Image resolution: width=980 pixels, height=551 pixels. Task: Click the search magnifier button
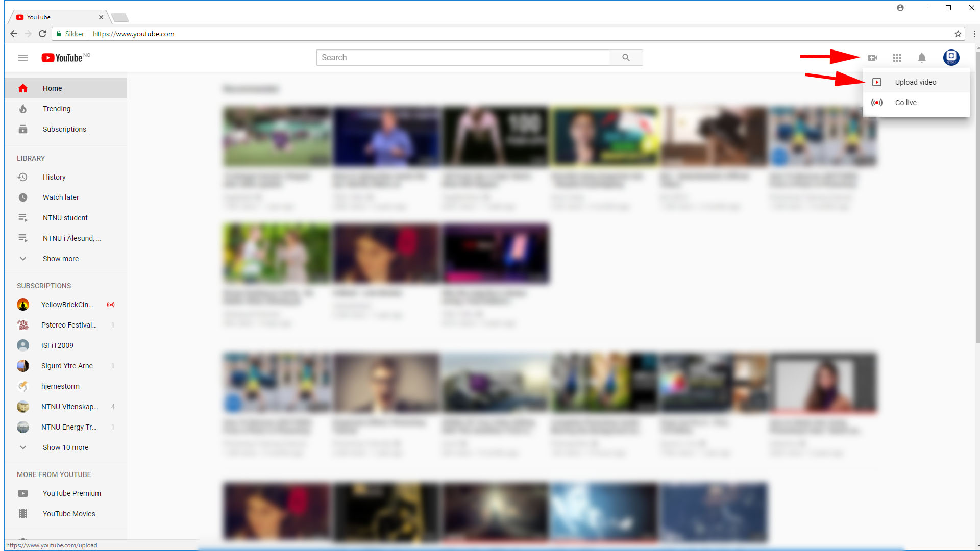[x=626, y=58]
